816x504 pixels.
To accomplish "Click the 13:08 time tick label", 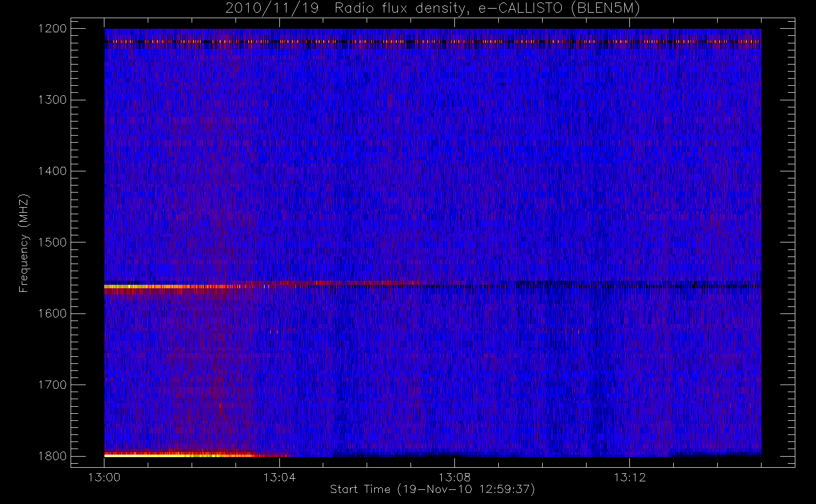I will (454, 477).
